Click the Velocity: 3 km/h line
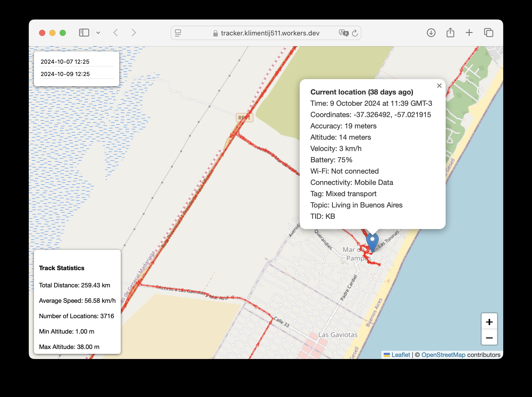Viewport: 532px width, 397px height. pos(336,148)
